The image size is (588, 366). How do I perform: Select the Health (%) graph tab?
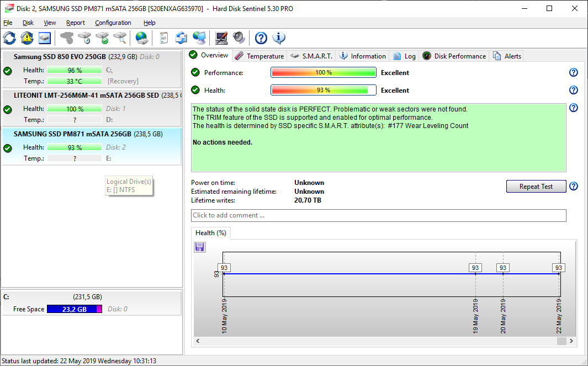pos(211,233)
